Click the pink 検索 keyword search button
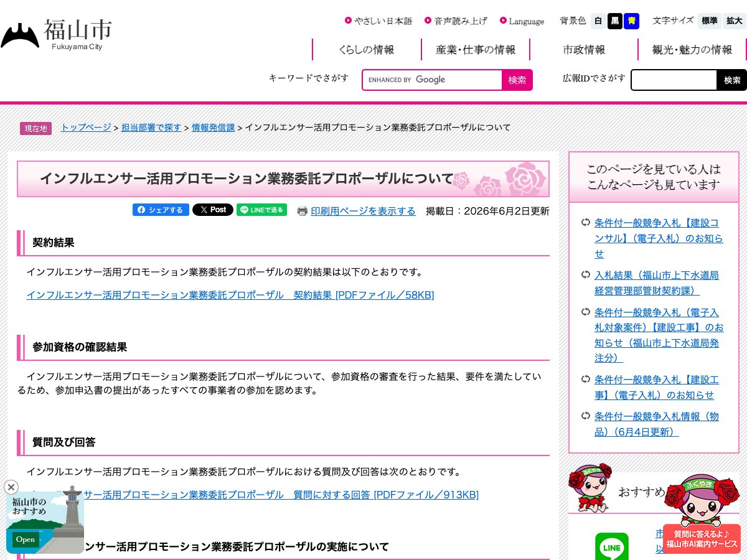Image resolution: width=747 pixels, height=560 pixels. pyautogui.click(x=517, y=80)
